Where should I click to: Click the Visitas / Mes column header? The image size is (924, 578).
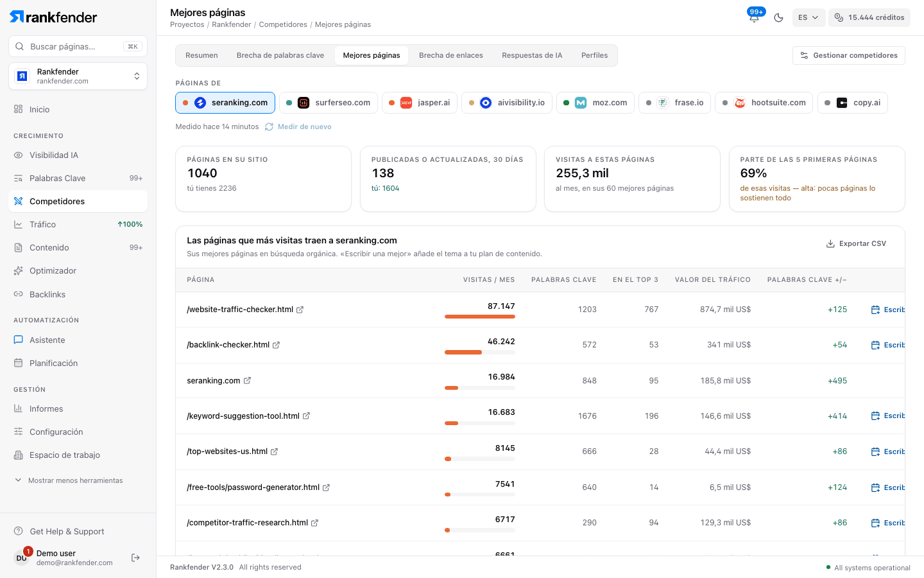coord(489,279)
